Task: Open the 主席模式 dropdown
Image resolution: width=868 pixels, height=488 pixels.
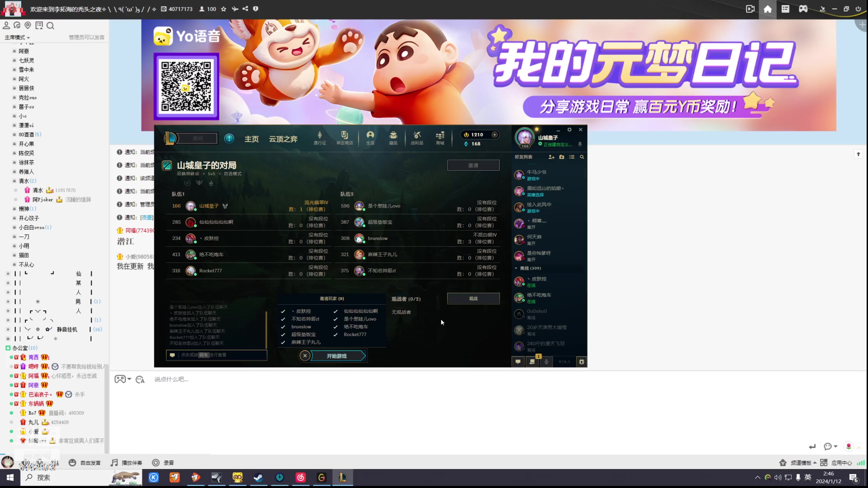Action: click(x=17, y=37)
